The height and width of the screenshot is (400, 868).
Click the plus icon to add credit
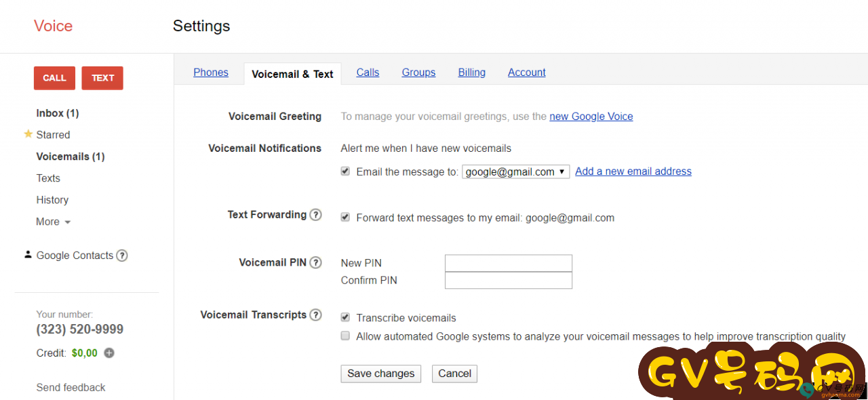109,353
